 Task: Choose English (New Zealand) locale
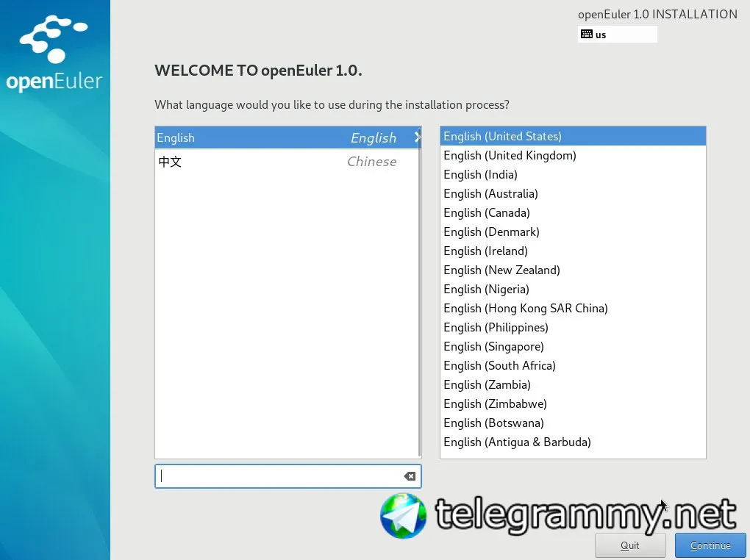pyautogui.click(x=573, y=270)
